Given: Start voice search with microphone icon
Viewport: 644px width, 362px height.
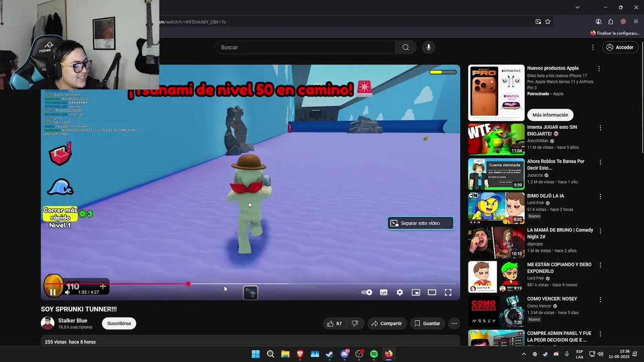Looking at the screenshot, I should [429, 47].
